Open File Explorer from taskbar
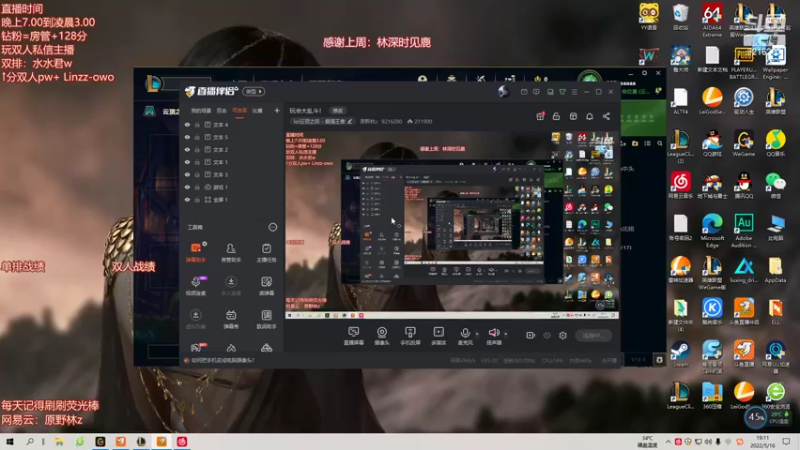This screenshot has height=450, width=800. [59, 442]
